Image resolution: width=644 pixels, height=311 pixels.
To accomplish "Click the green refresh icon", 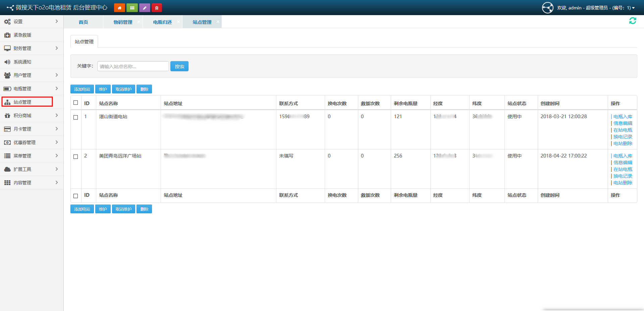I will (632, 21).
